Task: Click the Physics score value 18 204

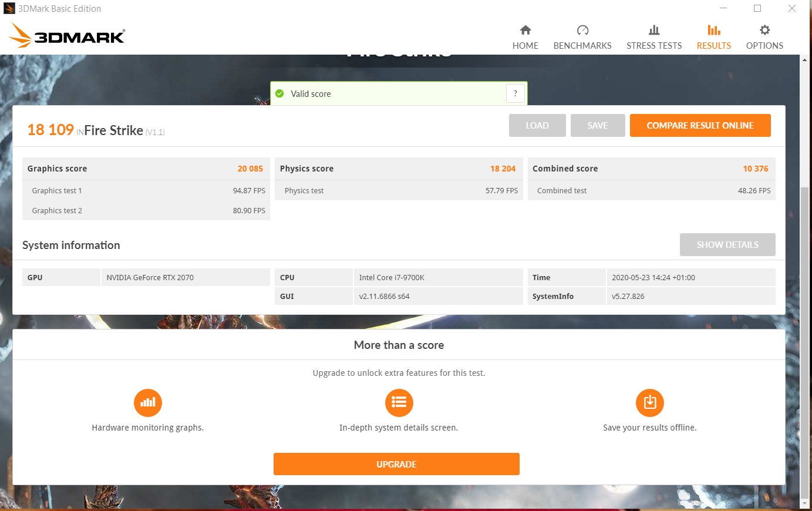Action: (503, 169)
